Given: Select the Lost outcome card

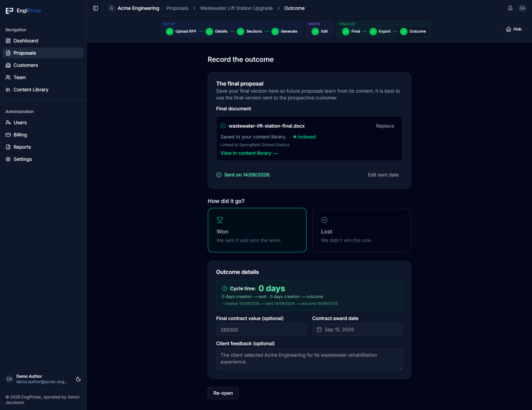Looking at the screenshot, I should (x=362, y=230).
